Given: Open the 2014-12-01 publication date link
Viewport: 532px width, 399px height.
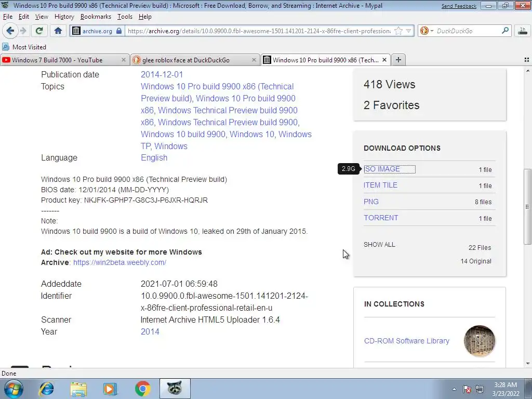Looking at the screenshot, I should click(162, 75).
